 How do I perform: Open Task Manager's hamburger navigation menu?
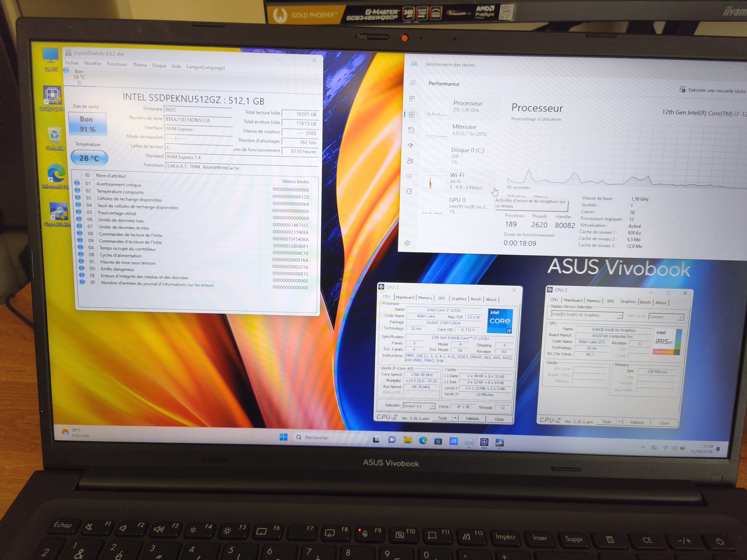[x=413, y=83]
